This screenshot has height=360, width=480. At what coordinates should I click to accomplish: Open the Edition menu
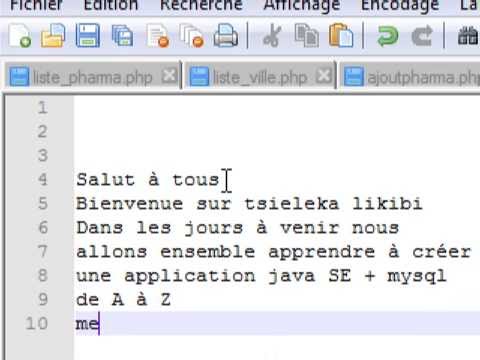pos(111,5)
